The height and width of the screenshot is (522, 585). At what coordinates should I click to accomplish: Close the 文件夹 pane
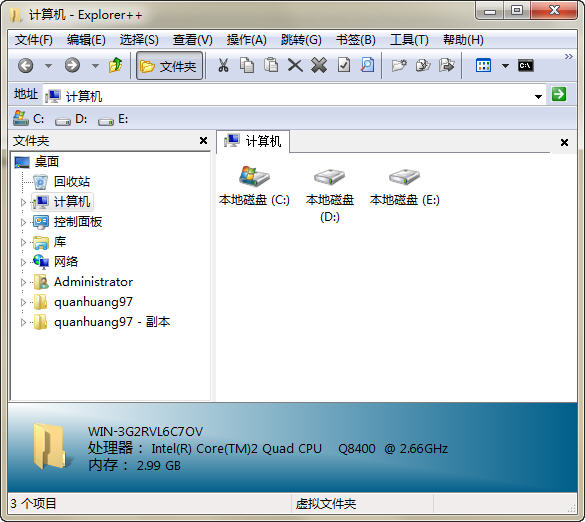(x=203, y=141)
